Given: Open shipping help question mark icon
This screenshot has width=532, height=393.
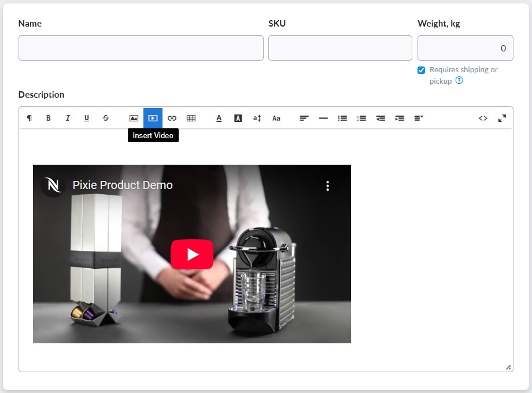Looking at the screenshot, I should pos(459,80).
